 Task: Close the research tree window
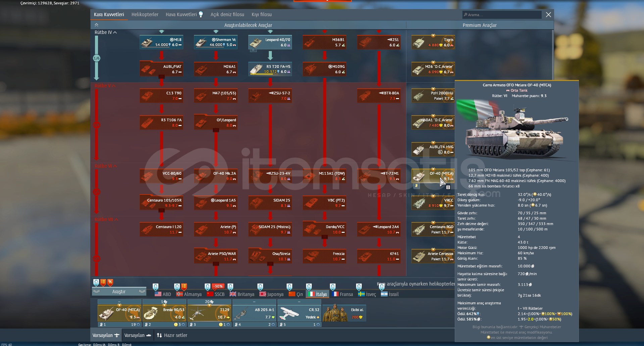[548, 14]
